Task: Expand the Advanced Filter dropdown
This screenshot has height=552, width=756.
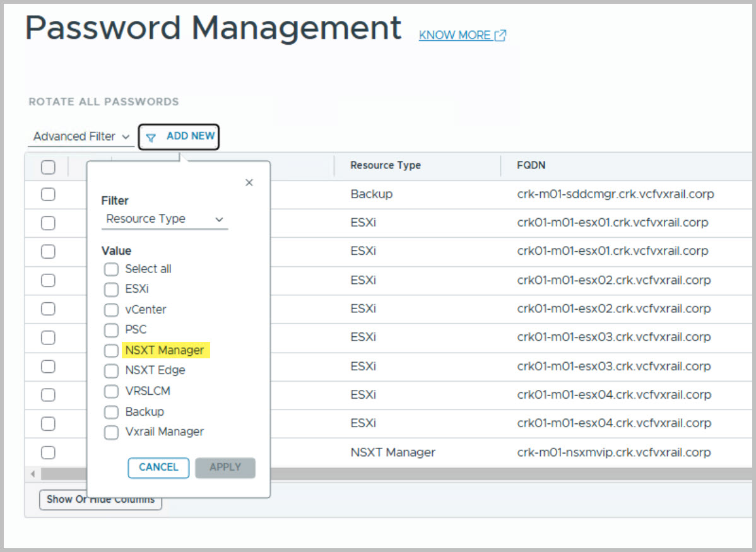Action: click(x=81, y=137)
